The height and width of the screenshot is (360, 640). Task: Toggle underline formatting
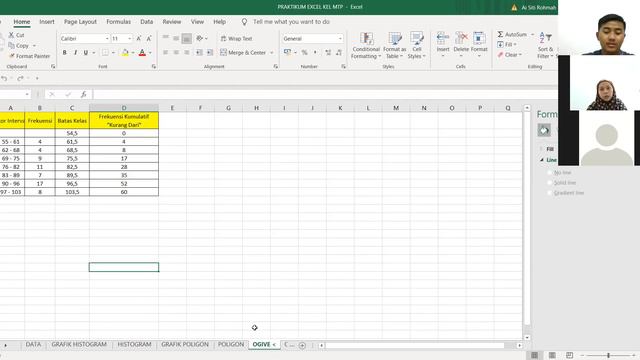[86, 53]
